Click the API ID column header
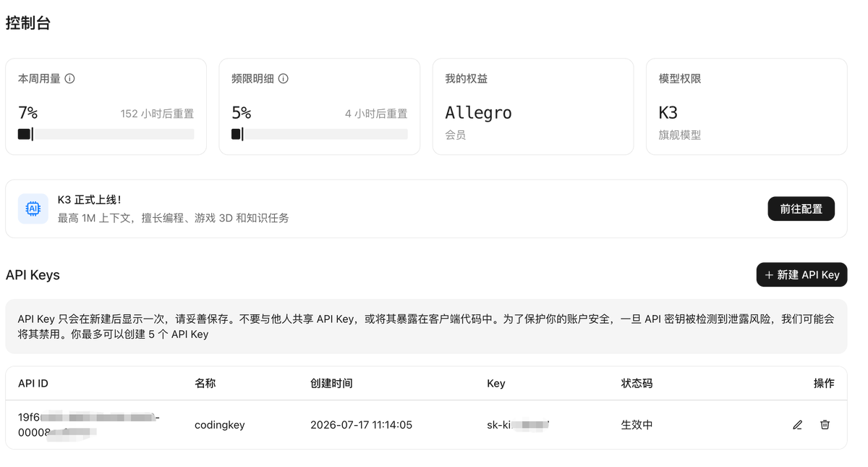Screen dimensions: 868x467 33,383
